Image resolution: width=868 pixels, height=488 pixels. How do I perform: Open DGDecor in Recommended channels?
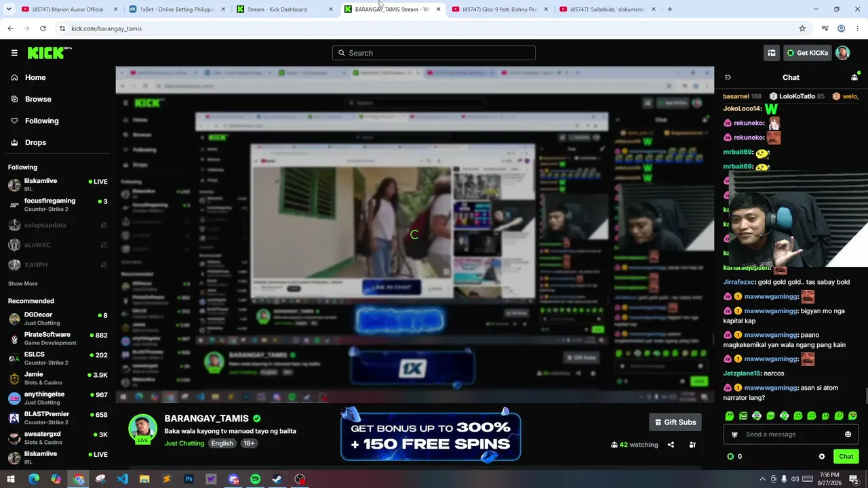(58, 319)
